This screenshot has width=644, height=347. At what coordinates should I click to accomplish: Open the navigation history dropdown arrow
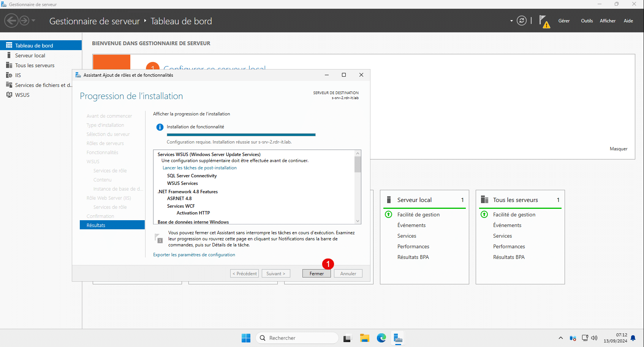pyautogui.click(x=33, y=21)
